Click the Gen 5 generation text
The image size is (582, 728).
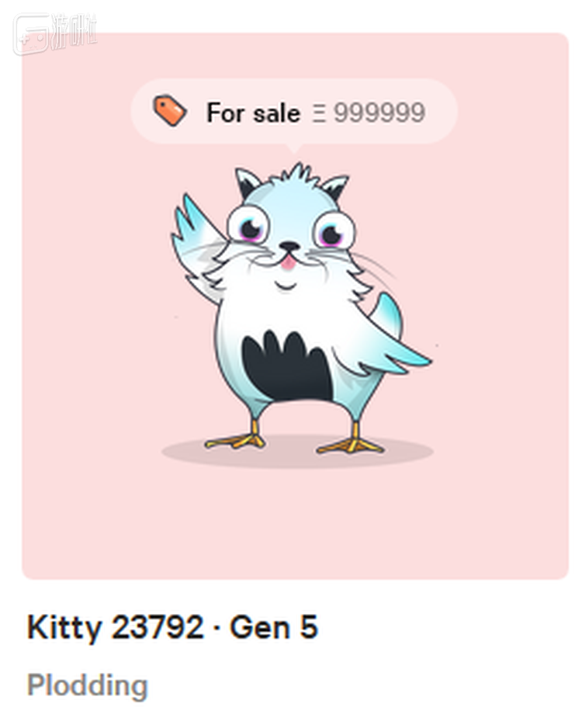coord(274,627)
